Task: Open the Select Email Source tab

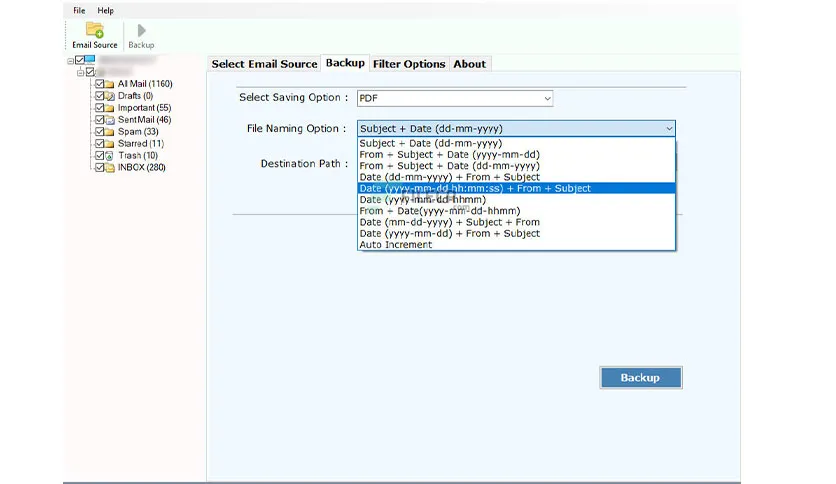Action: [264, 64]
